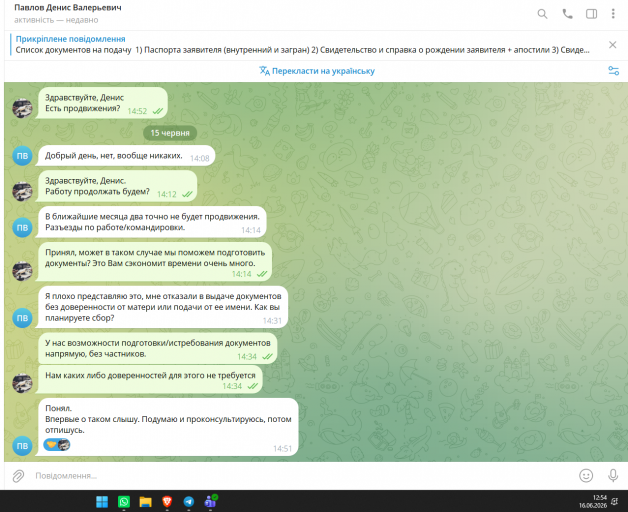Click photo avatar beside 'Нам каких либо' message
The image size is (628, 512).
coord(22,383)
